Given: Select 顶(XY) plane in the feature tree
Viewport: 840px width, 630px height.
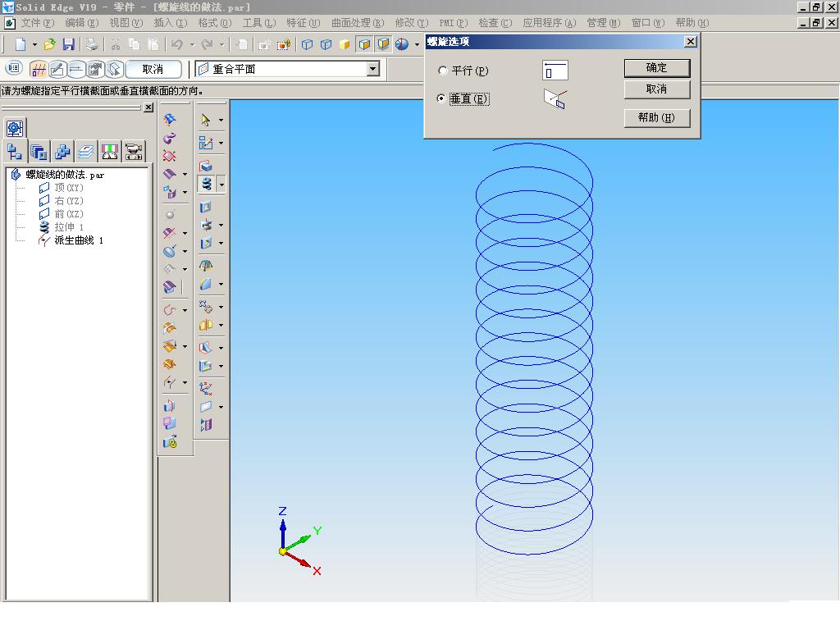Looking at the screenshot, I should click(69, 188).
